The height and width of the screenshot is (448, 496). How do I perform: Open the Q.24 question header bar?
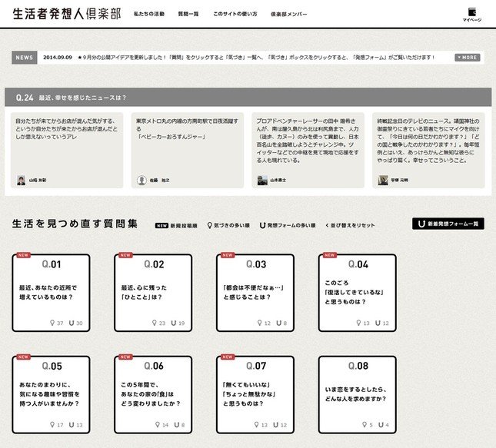coord(248,98)
